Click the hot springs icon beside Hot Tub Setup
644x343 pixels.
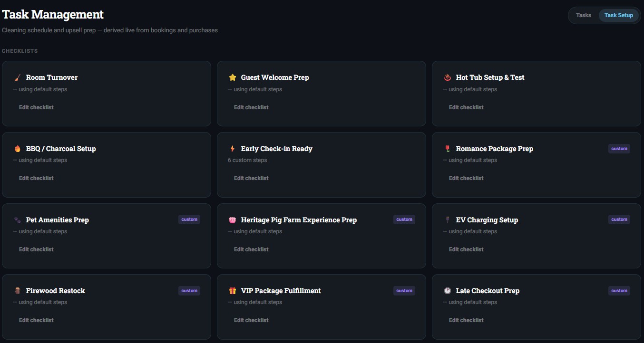click(448, 77)
